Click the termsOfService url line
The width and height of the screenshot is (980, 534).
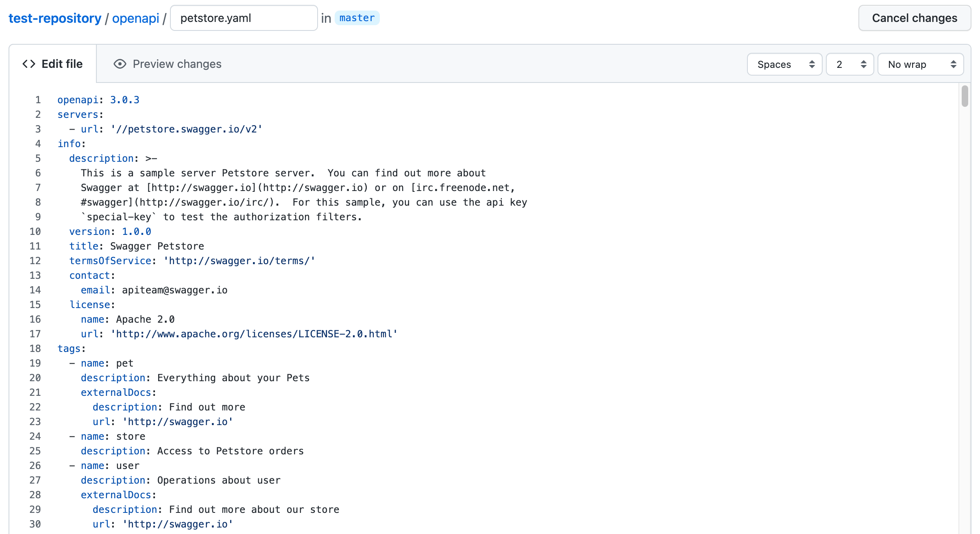(192, 261)
